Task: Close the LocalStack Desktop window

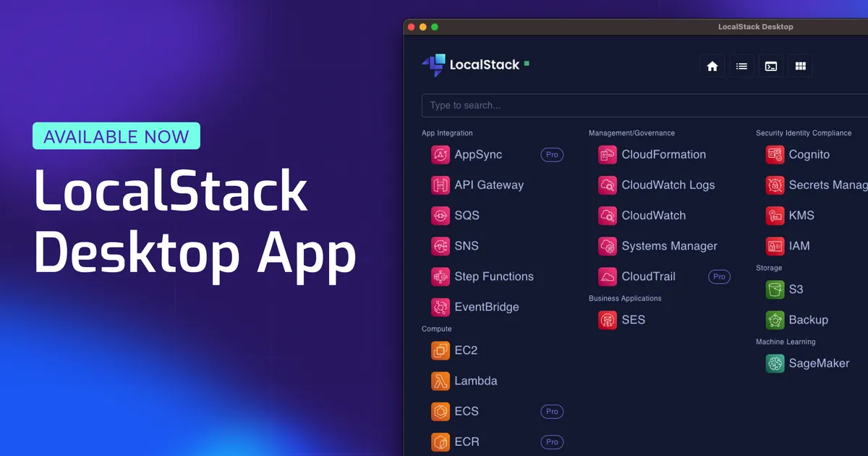Action: pos(412,27)
